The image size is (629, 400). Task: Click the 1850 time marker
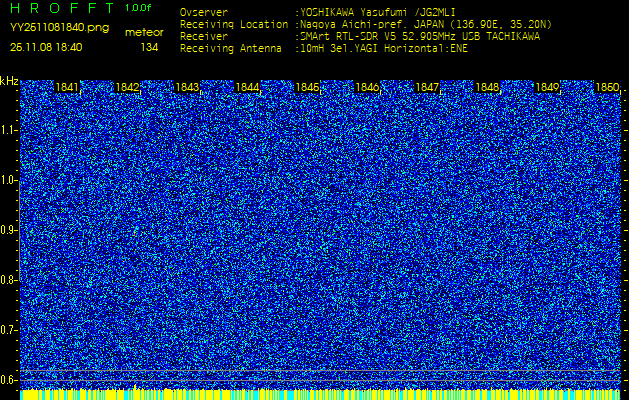[607, 87]
